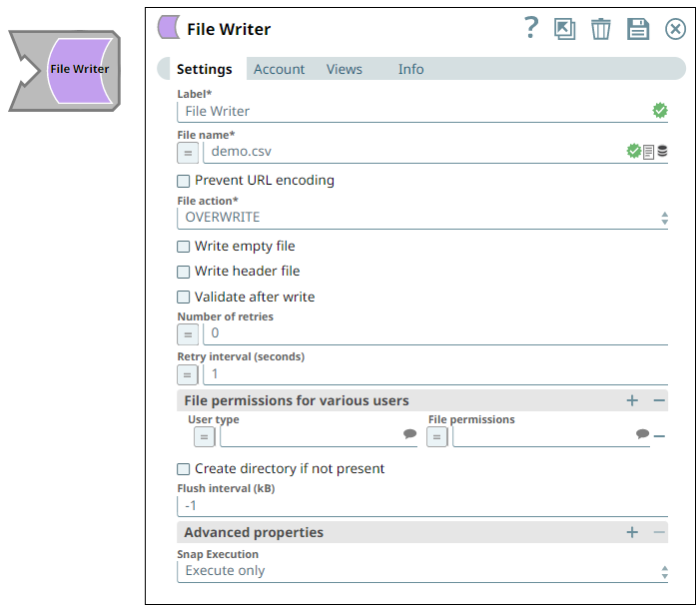Open the file browser icon beside demo.csv

tap(648, 153)
